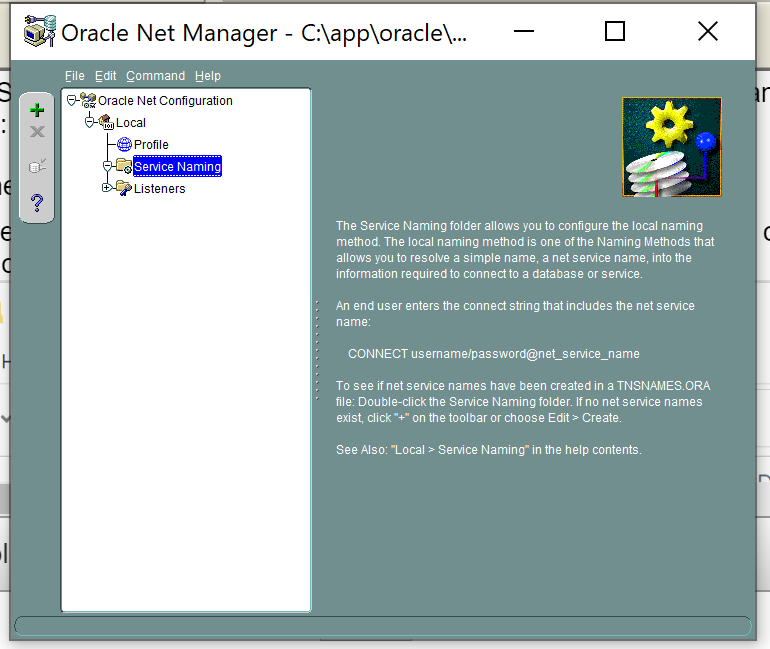Screen dimensions: 770x649
Task: Select the Service Naming tree label
Action: click(x=177, y=167)
